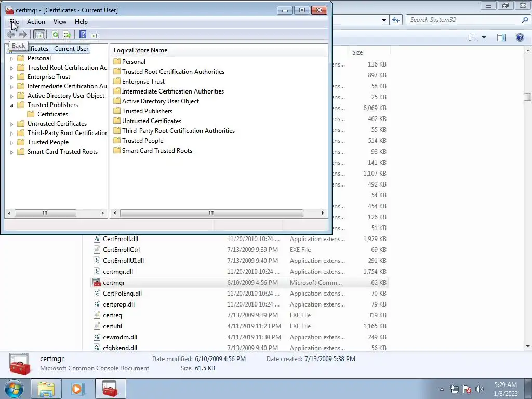Click Explorer change view icon
This screenshot has height=399, width=532.
point(473,37)
